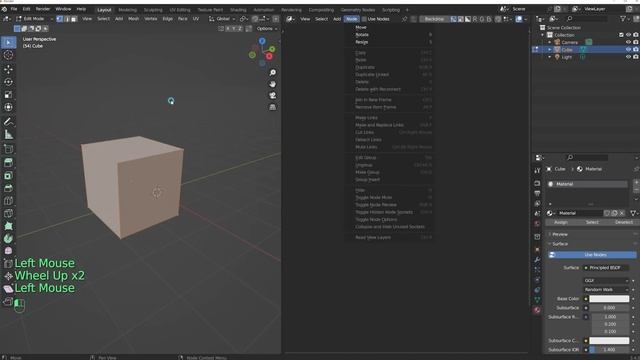The height and width of the screenshot is (360, 640).
Task: Hide the Cube via its eye icon
Action: tap(628, 49)
